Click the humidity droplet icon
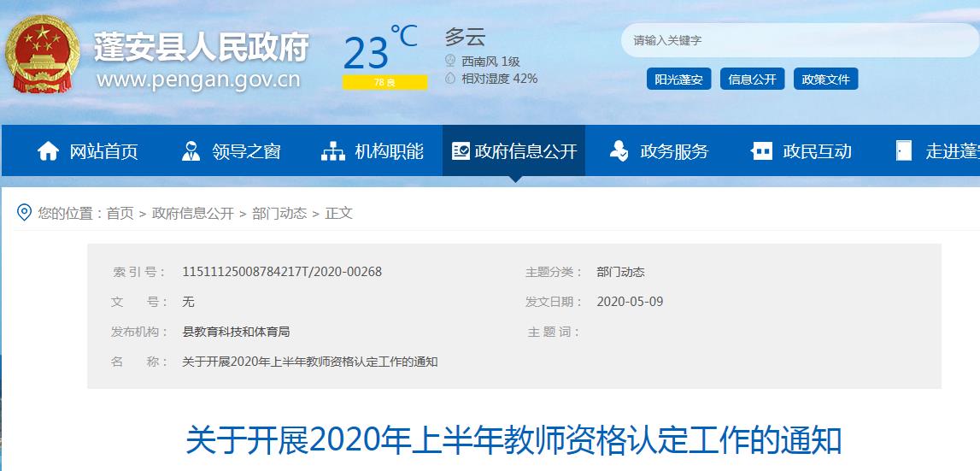The image size is (980, 471). pyautogui.click(x=449, y=78)
